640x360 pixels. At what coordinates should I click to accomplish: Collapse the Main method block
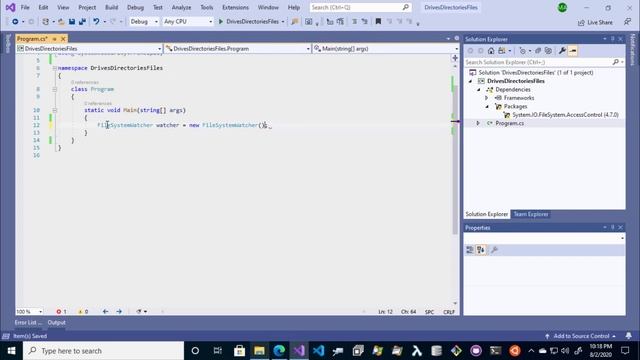pos(54,110)
